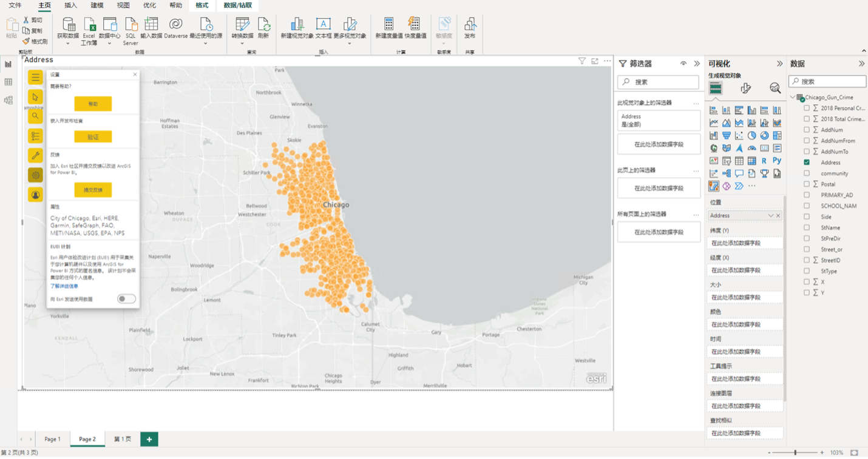868x459 pixels.
Task: Click the hamburger menu on the map toolbar
Action: [35, 78]
